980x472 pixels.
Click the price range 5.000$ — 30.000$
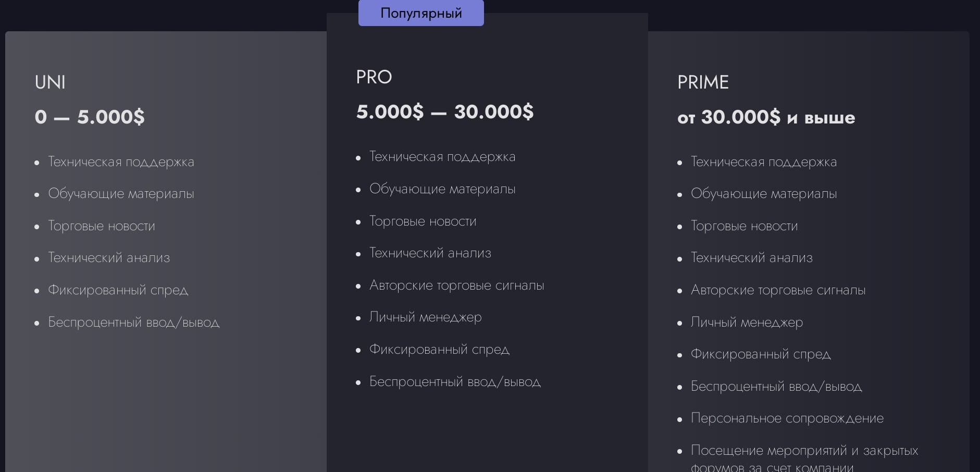click(445, 111)
